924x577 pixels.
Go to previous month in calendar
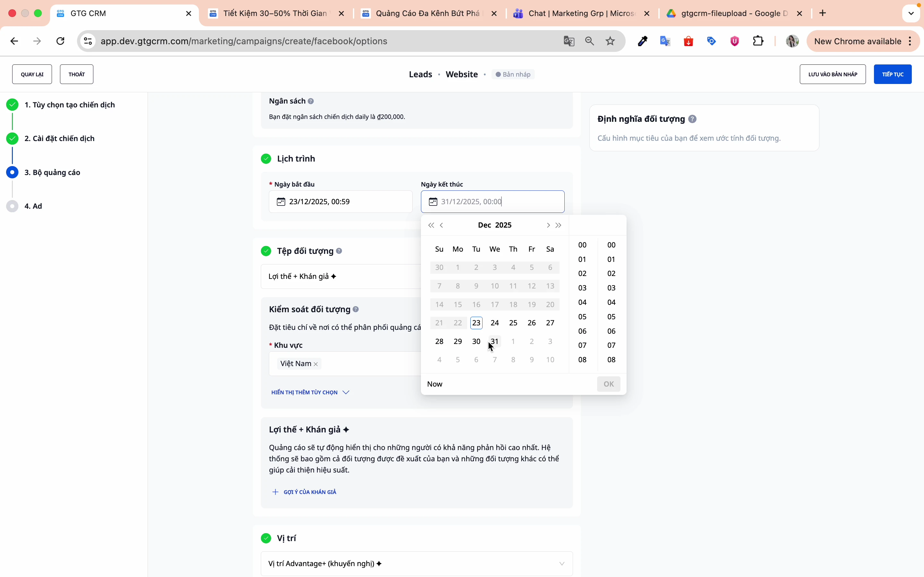[442, 226]
